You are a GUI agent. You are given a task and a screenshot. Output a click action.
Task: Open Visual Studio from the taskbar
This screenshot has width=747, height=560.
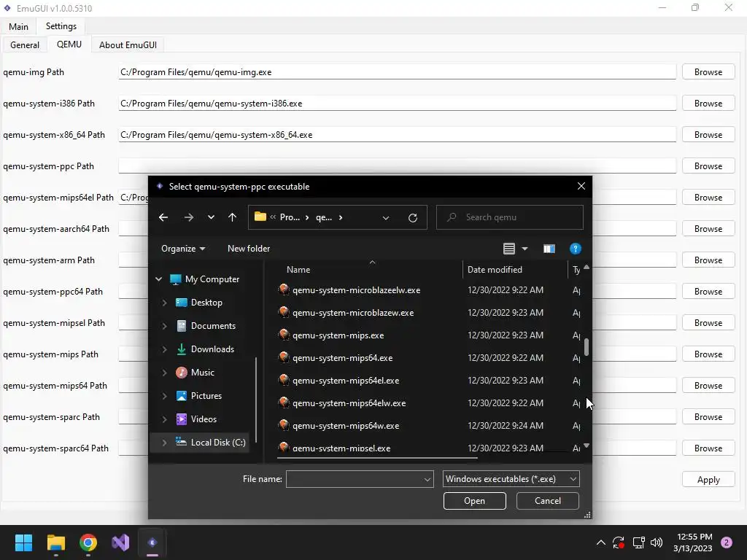[x=120, y=542]
